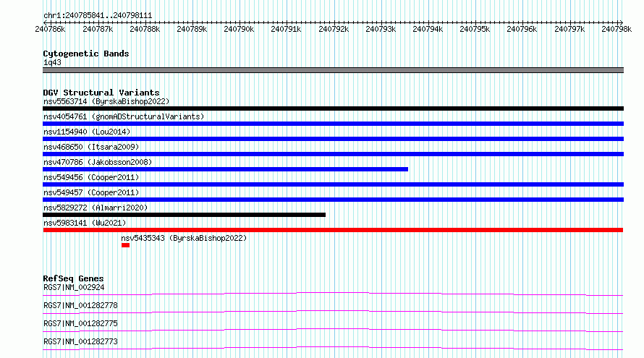This screenshot has height=358, width=644.
Task: Click the 240789k ruler tick label
Action: pos(192,29)
